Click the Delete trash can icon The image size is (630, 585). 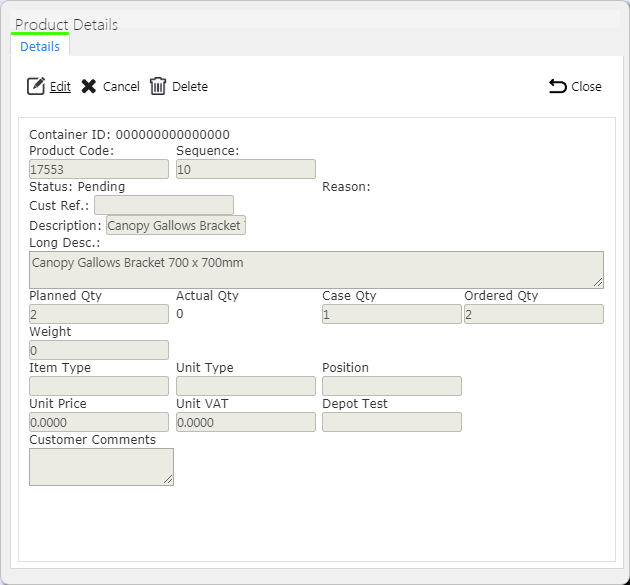click(x=158, y=86)
